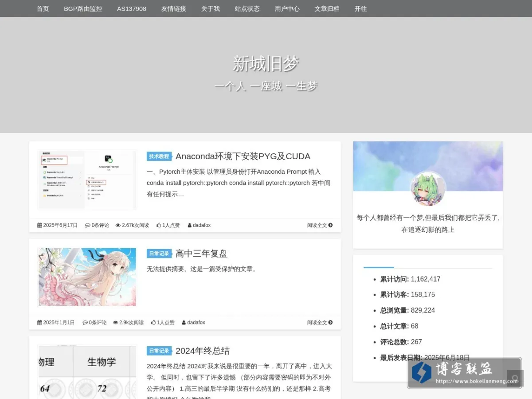
Task: Click 日常记录 tag on 2024年终总结
Action: point(159,351)
